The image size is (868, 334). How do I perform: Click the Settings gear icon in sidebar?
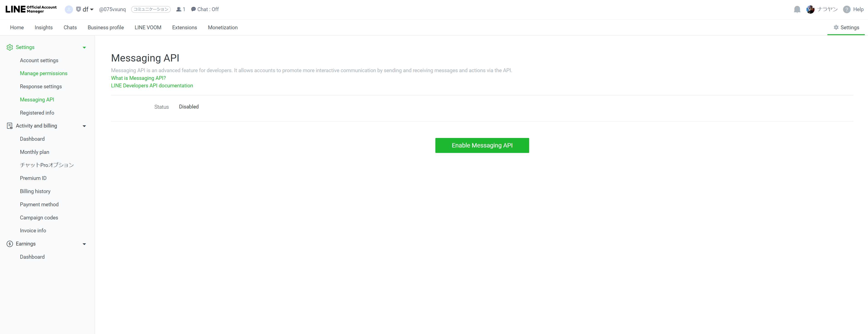10,47
